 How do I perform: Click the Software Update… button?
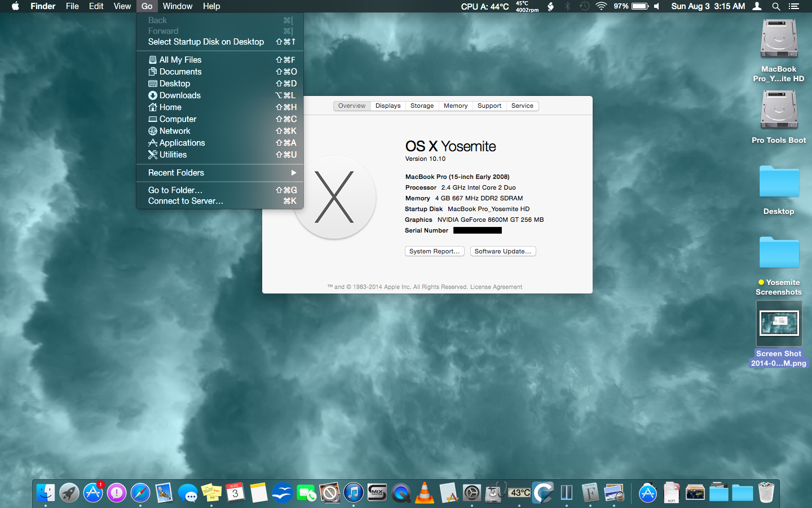(503, 251)
